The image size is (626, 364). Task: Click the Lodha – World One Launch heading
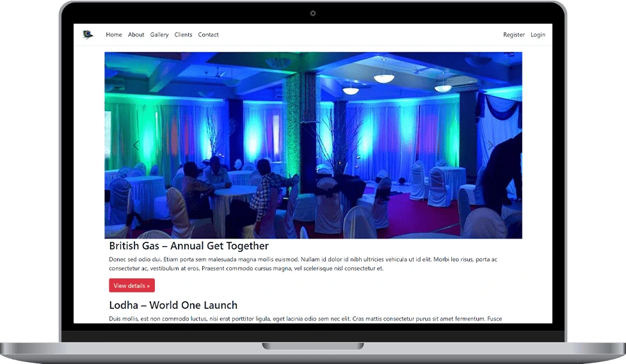[x=173, y=305]
